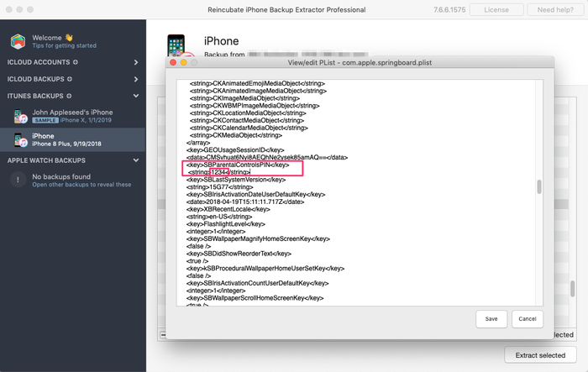Expand the iCloud Backups section chevron
Screen dimensions: 588x372
click(x=136, y=79)
